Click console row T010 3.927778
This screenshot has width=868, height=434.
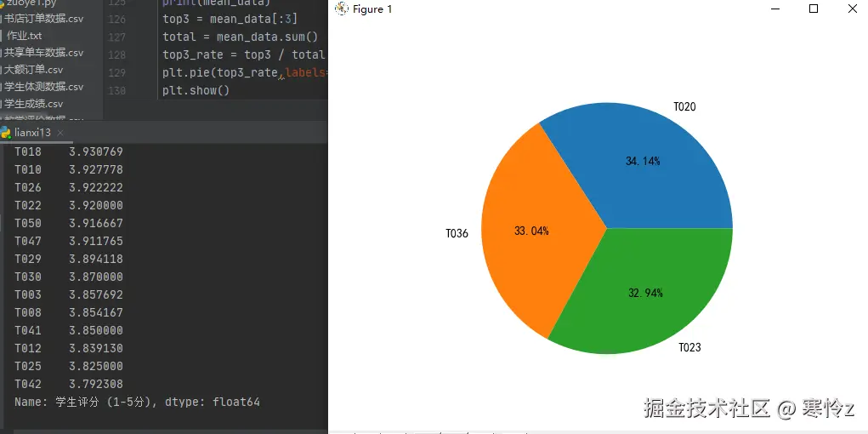tap(69, 169)
